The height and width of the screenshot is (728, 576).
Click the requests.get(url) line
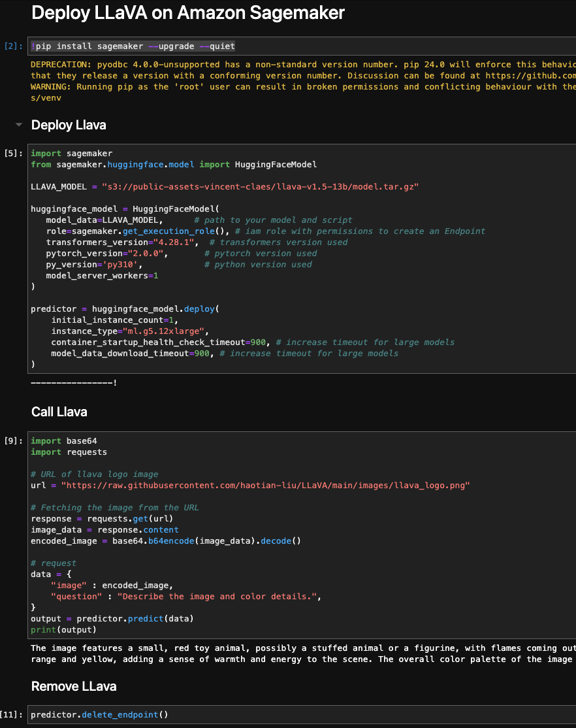pos(102,519)
